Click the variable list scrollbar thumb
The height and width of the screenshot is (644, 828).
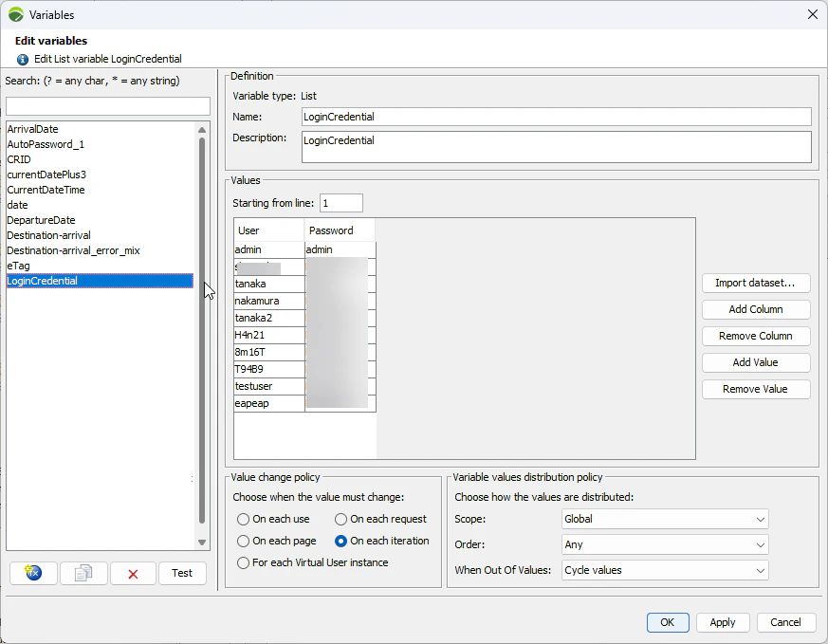(202, 330)
